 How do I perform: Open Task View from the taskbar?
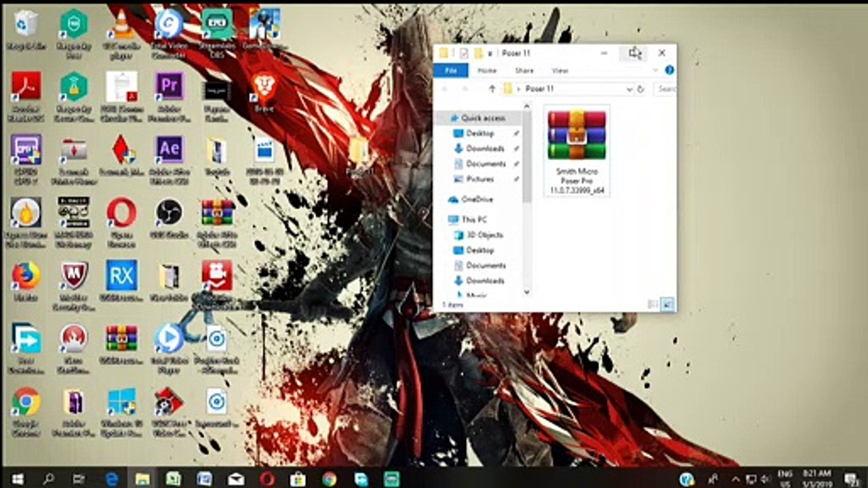pos(79,479)
